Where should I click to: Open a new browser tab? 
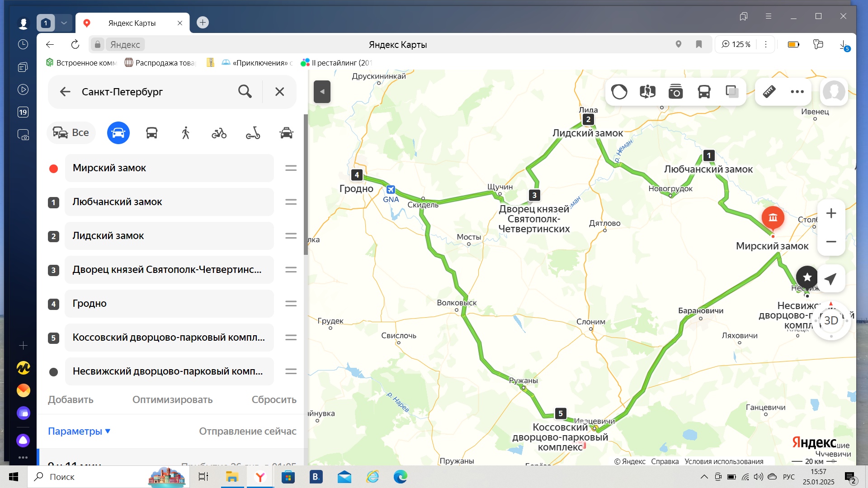[203, 22]
